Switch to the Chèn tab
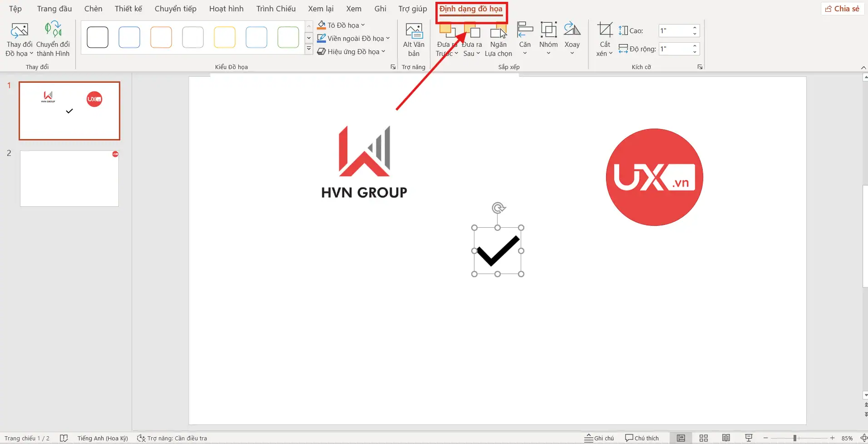Screen dimensions: 868x444 [x=94, y=9]
